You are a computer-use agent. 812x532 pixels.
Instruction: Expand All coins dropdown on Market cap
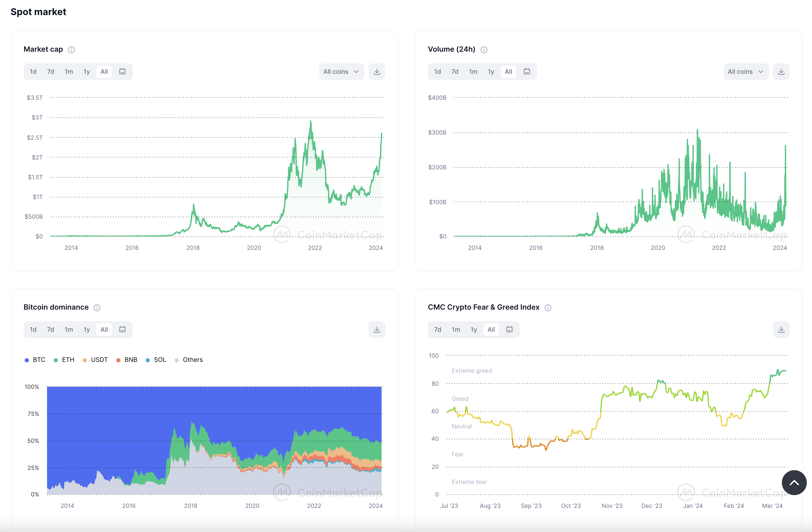tap(341, 72)
